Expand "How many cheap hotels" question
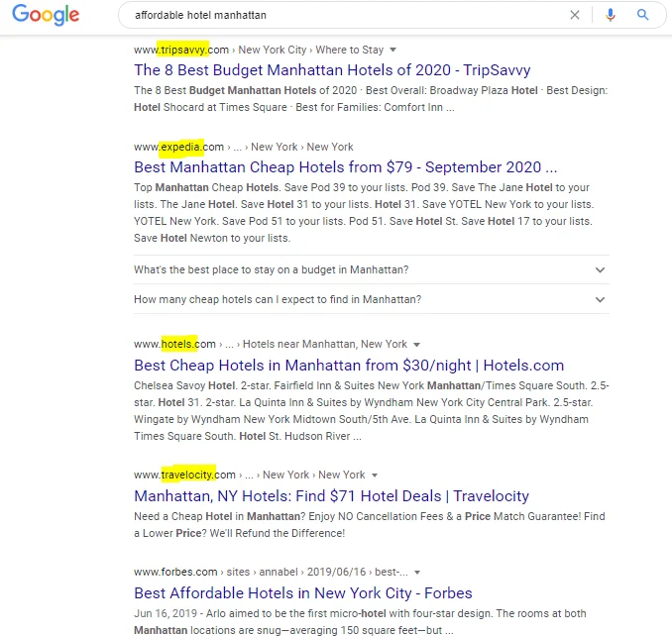The height and width of the screenshot is (636, 672). coord(371,299)
